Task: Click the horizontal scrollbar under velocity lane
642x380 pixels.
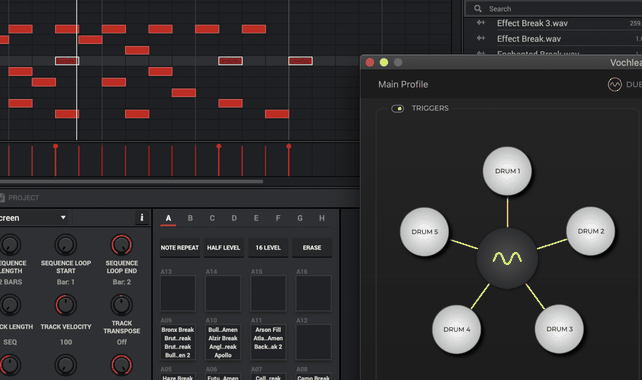Action: 131,181
